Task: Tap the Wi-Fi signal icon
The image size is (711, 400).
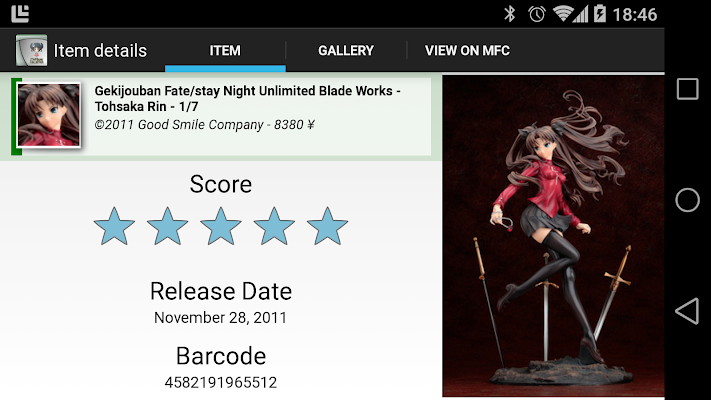Action: click(563, 14)
